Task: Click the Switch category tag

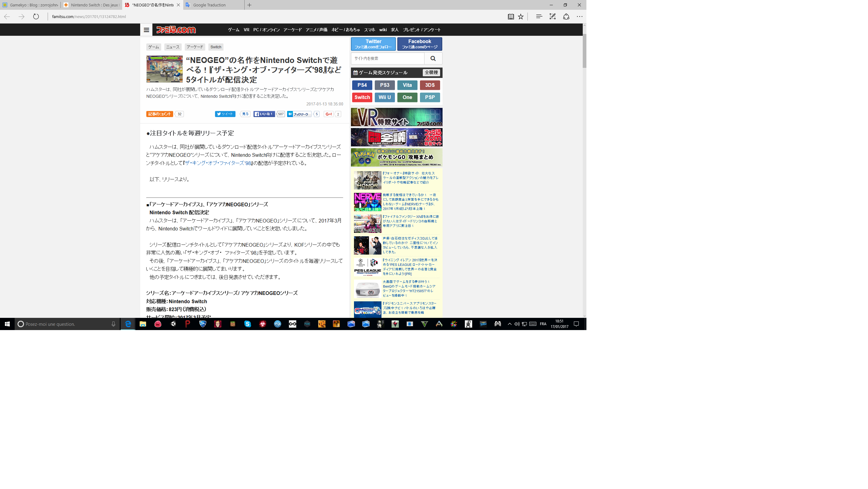Action: 216,47
